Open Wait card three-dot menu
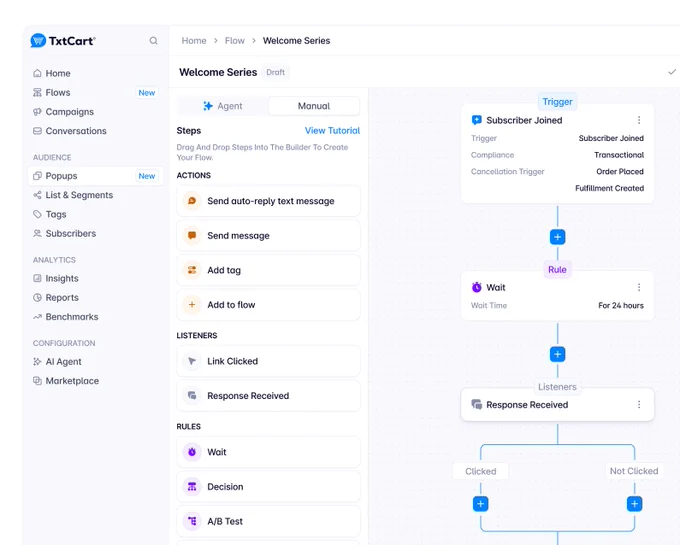 [639, 287]
